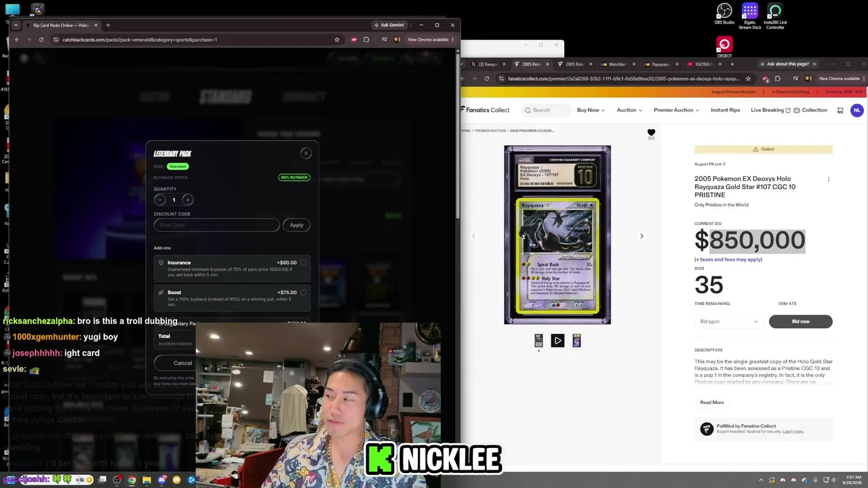Click the Premier Auction breadcrumb link

[x=490, y=131]
